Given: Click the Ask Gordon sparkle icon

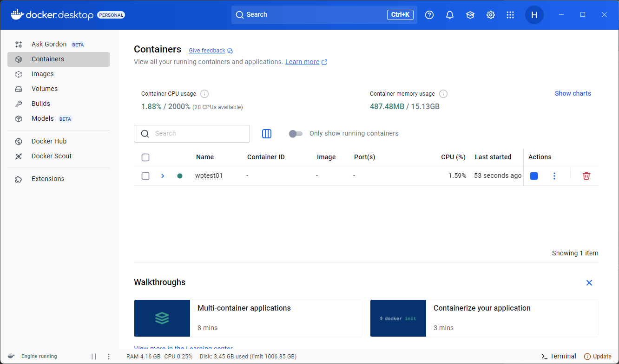Looking at the screenshot, I should click(x=19, y=45).
